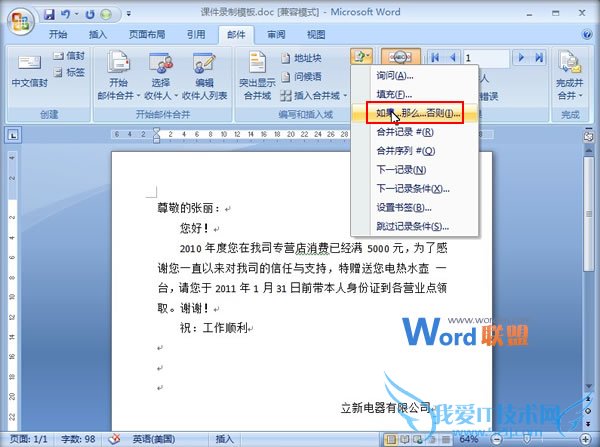Click the proofing errors icon
This screenshot has height=447, width=600.
114,439
